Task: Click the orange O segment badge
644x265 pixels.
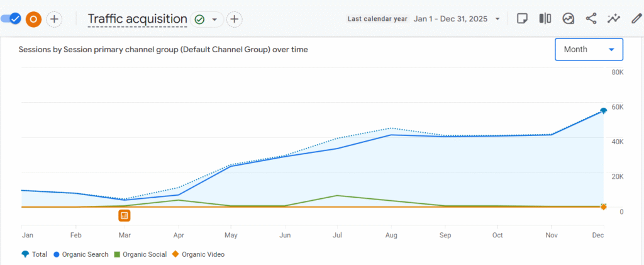Action: (x=34, y=19)
